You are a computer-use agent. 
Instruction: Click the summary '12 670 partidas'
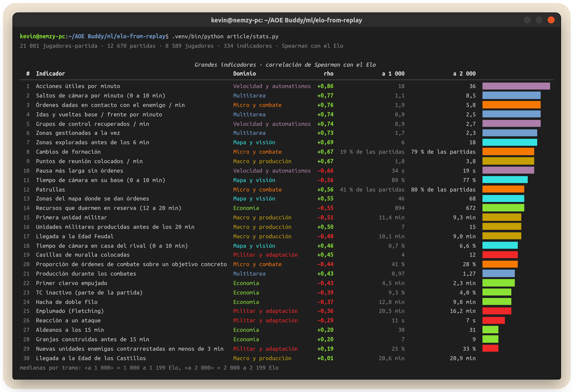(131, 46)
